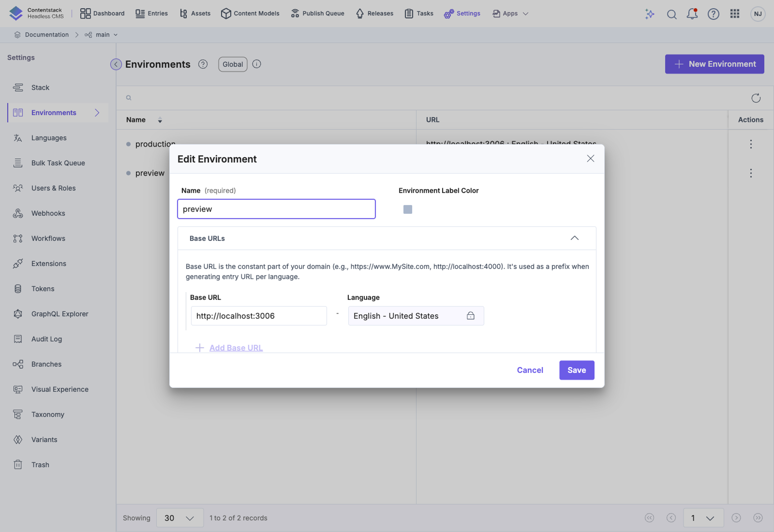Screen dimensions: 774x532
Task: Go to Content Models in the top navigation
Action: 250,13
